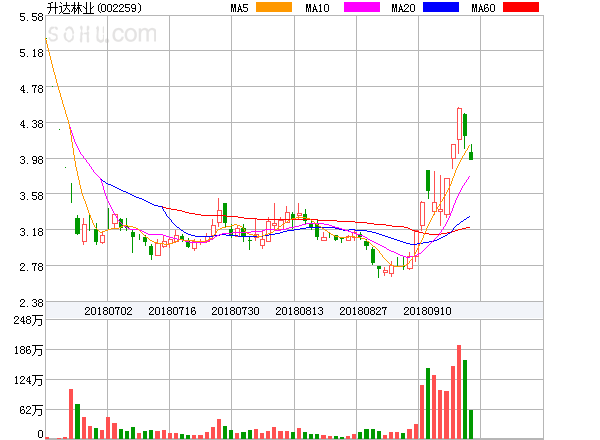Click the last green volume bar on right
The image size is (600, 440).
(471, 424)
